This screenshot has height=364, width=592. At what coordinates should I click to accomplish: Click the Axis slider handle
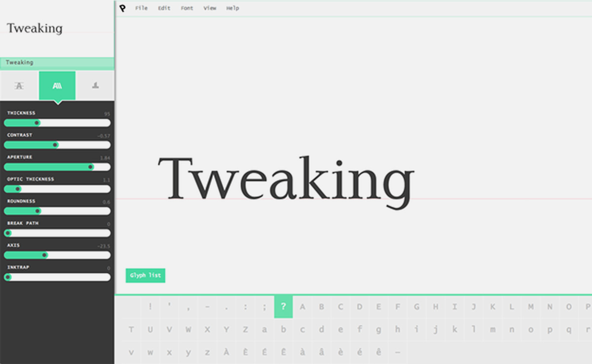pyautogui.click(x=45, y=255)
